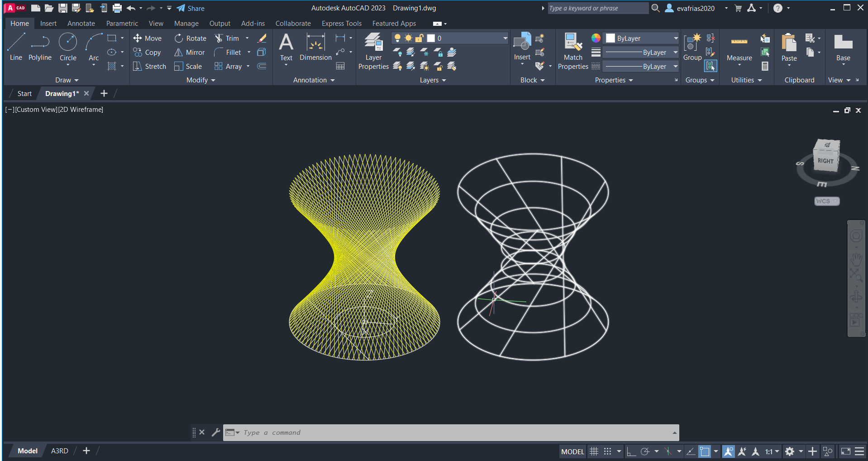Viewport: 868px width, 461px height.
Task: Toggle object snap tracking in status bar
Action: click(691, 451)
